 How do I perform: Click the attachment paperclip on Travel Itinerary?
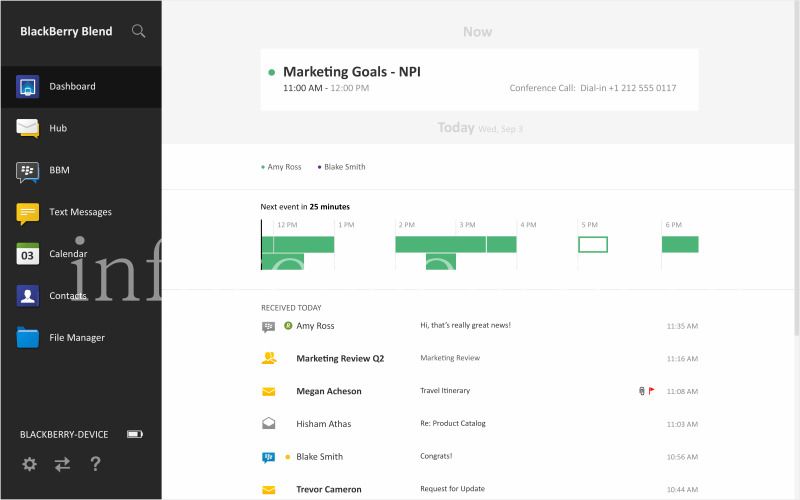pos(642,391)
